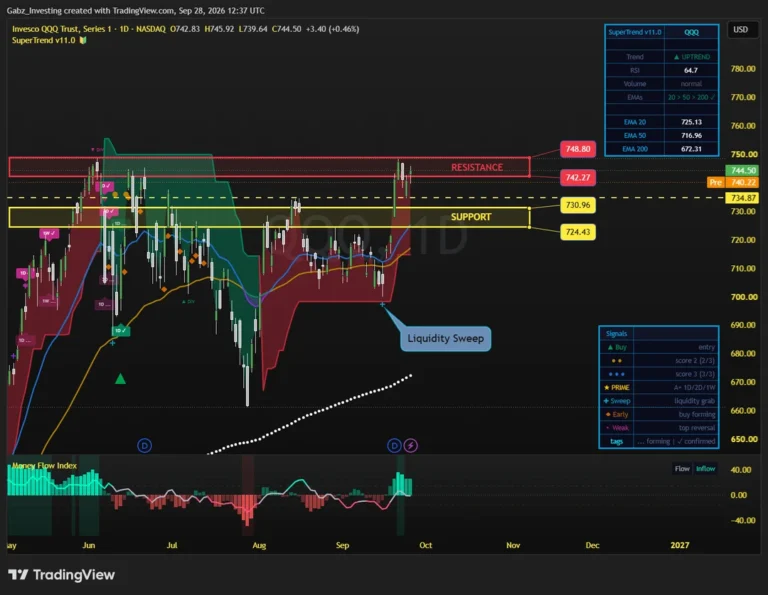Click the 748.80 resistance price tag
Viewport: 768px width, 595px height.
coord(578,149)
